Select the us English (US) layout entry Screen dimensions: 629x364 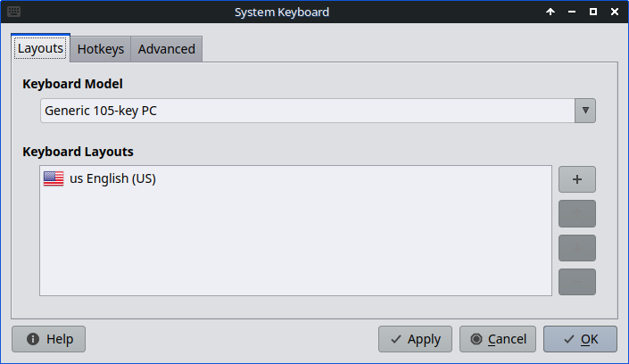[112, 179]
